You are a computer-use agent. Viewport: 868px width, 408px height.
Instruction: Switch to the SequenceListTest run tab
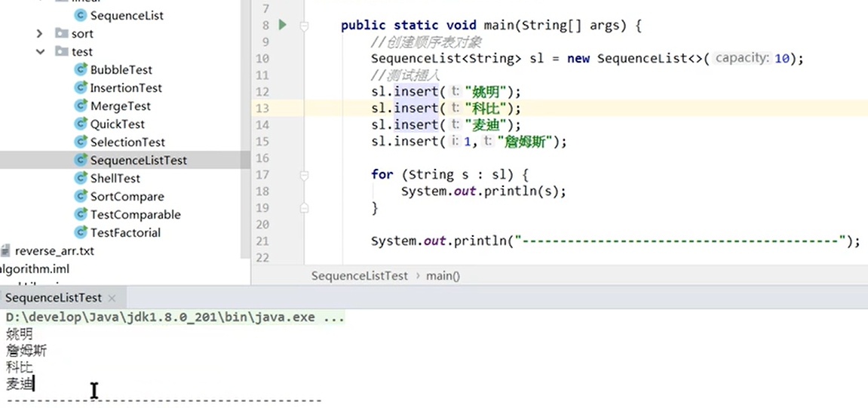[x=53, y=298]
